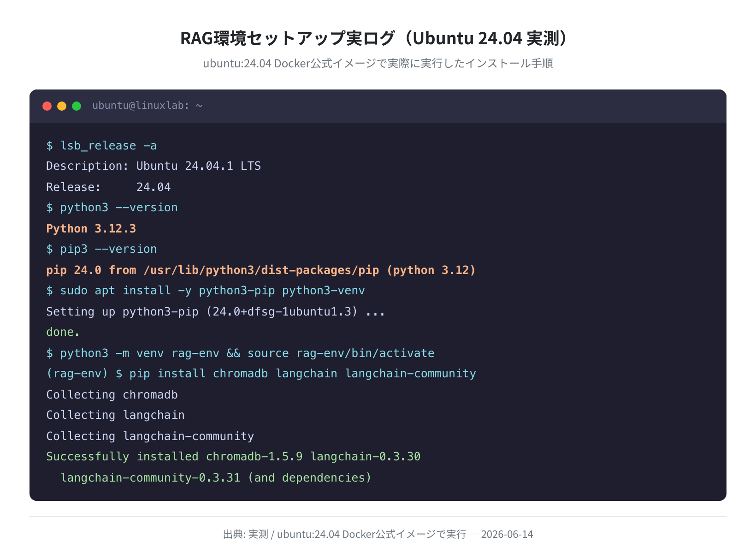Screen dimensions: 756x560
Task: Select the 'lsb_release -a' command line
Action: coord(101,146)
